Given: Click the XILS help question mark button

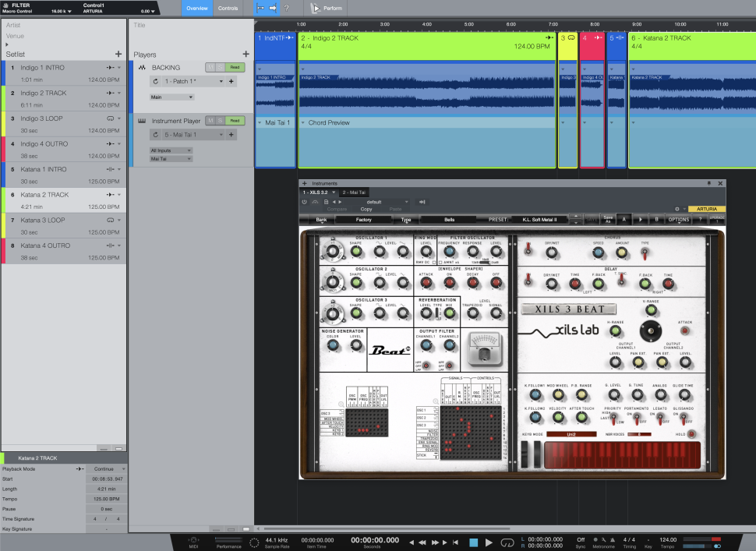Looking at the screenshot, I should pos(700,219).
